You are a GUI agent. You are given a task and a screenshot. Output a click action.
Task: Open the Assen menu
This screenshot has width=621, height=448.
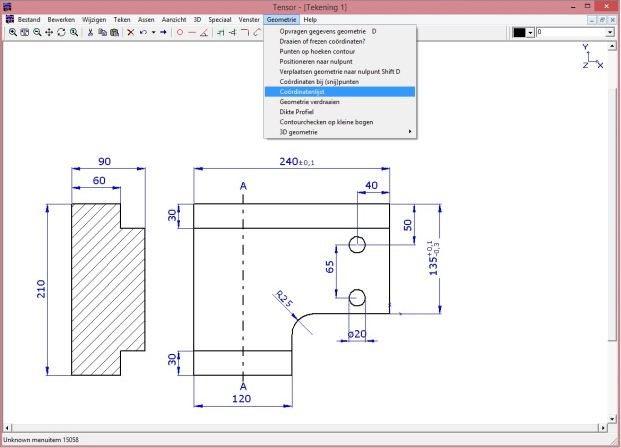pyautogui.click(x=146, y=19)
